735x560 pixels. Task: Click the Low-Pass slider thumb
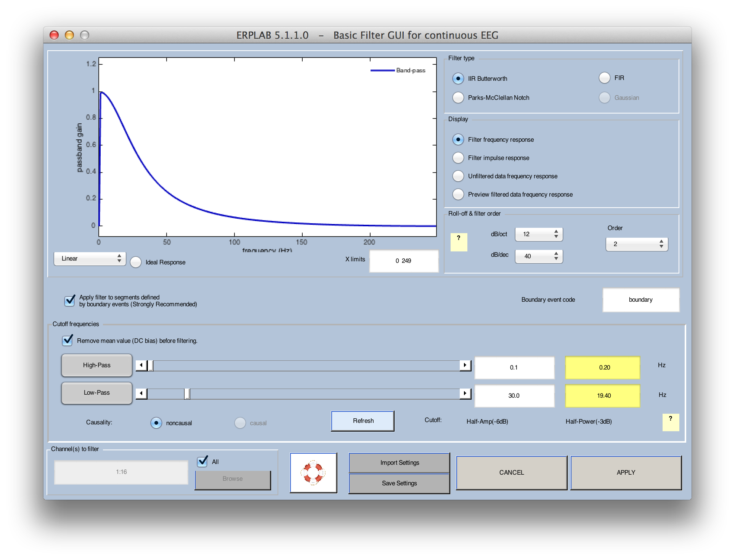pyautogui.click(x=187, y=394)
